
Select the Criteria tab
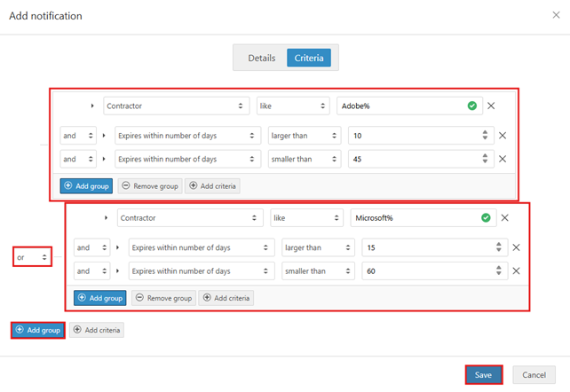point(309,58)
